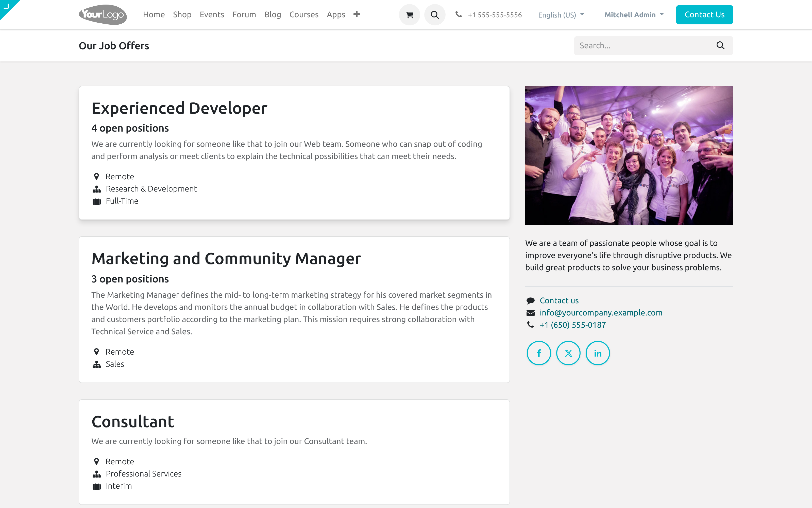This screenshot has height=508, width=812.
Task: Open the shopping cart icon
Action: [409, 15]
